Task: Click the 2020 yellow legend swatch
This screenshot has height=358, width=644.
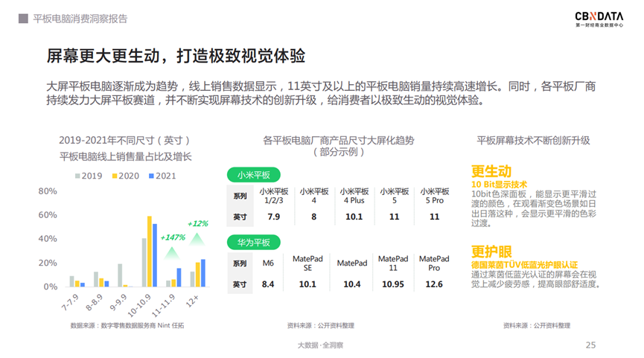Action: coord(115,176)
